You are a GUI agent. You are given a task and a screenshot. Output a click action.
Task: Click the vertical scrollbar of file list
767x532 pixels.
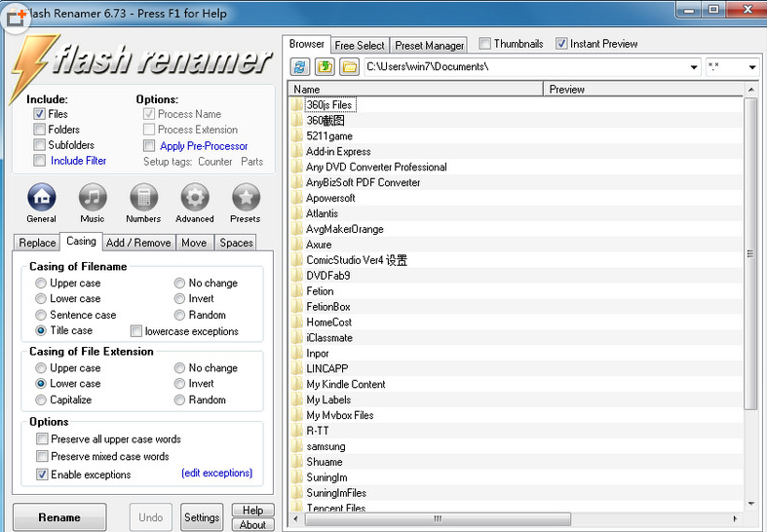point(750,253)
